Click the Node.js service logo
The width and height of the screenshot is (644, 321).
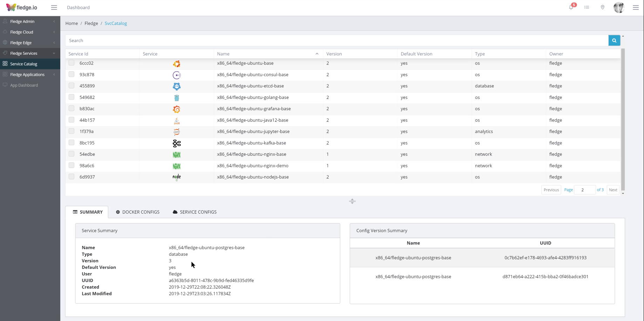click(x=177, y=177)
